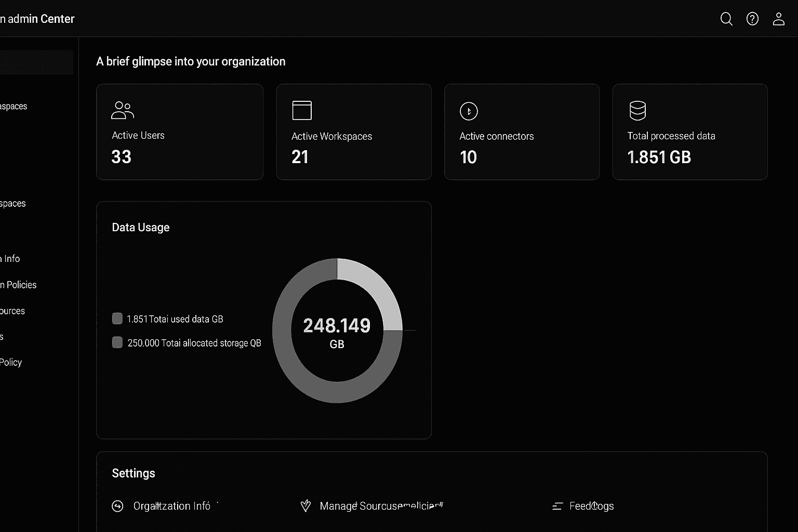Open the Sources item in the sidebar
Viewport: 798px width, 532px height.
[x=12, y=311]
